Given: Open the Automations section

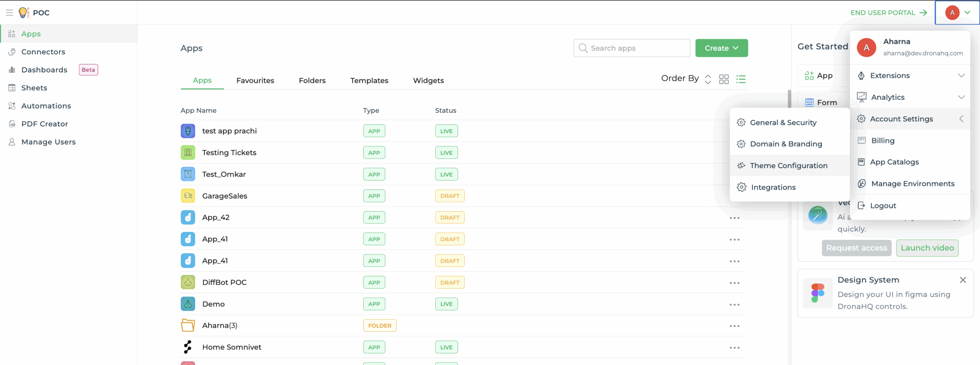Looking at the screenshot, I should click(x=46, y=106).
